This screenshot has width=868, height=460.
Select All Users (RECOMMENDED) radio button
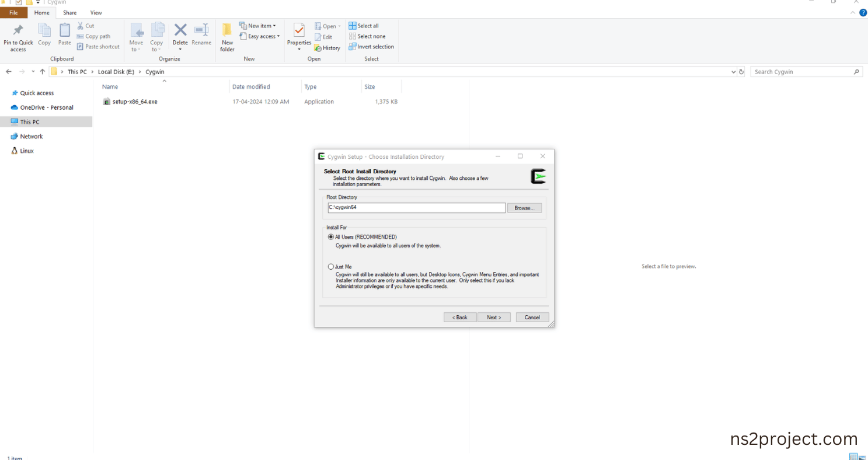pos(331,237)
